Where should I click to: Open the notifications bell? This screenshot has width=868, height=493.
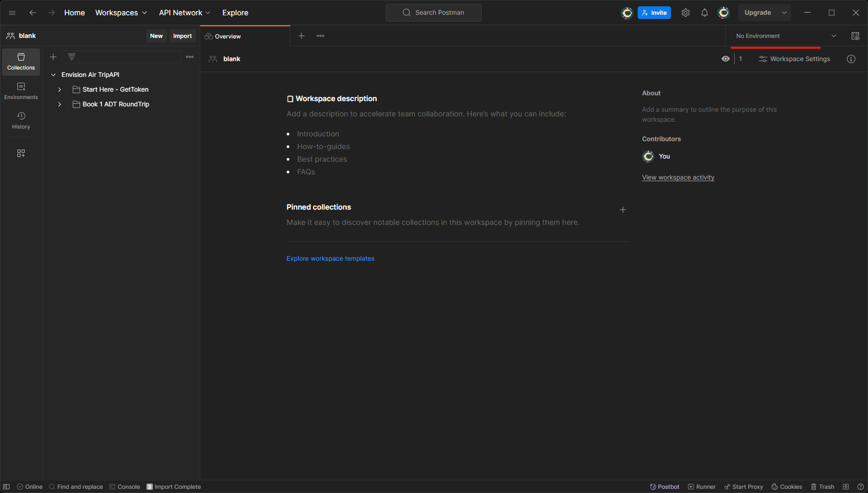705,13
